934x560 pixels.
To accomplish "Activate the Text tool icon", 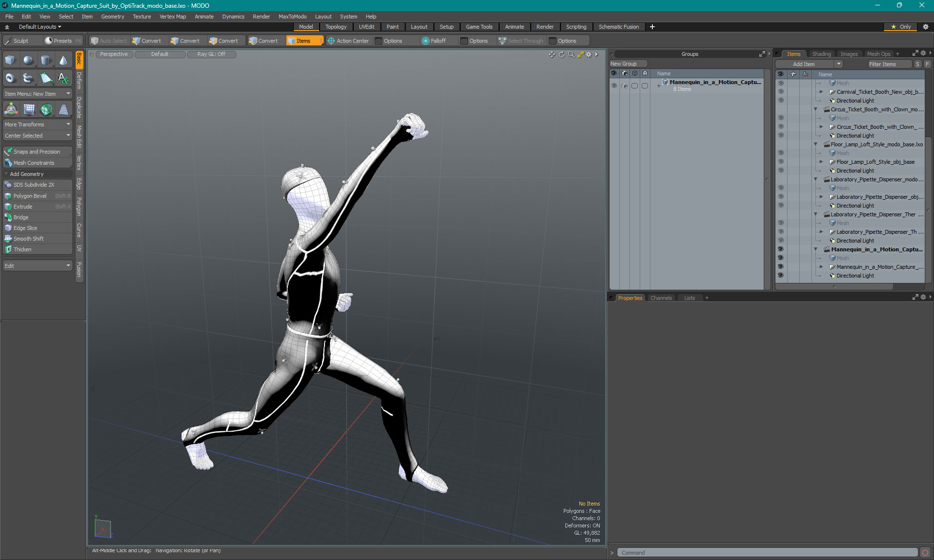I will point(64,78).
